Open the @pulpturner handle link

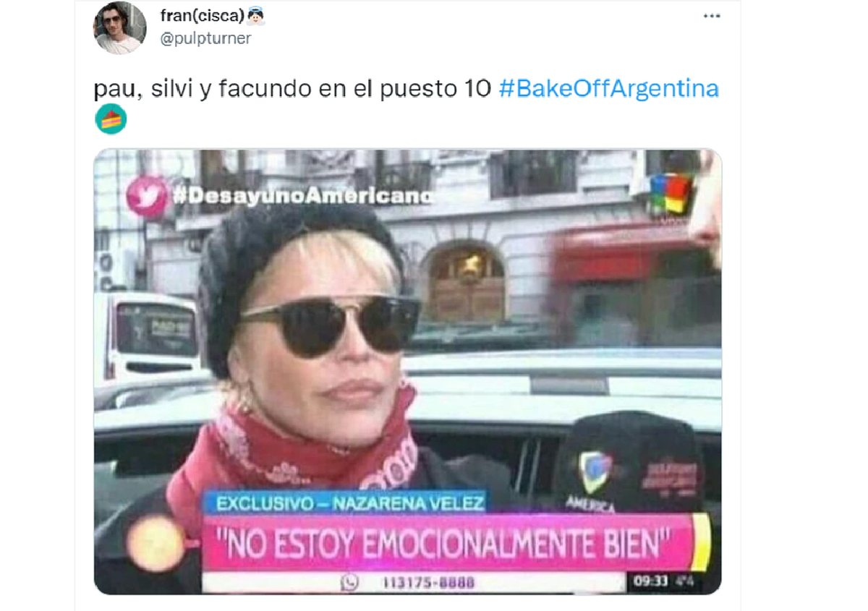coord(205,38)
